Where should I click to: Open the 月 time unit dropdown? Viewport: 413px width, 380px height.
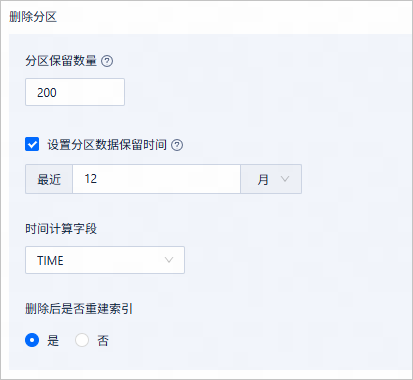pyautogui.click(x=271, y=179)
